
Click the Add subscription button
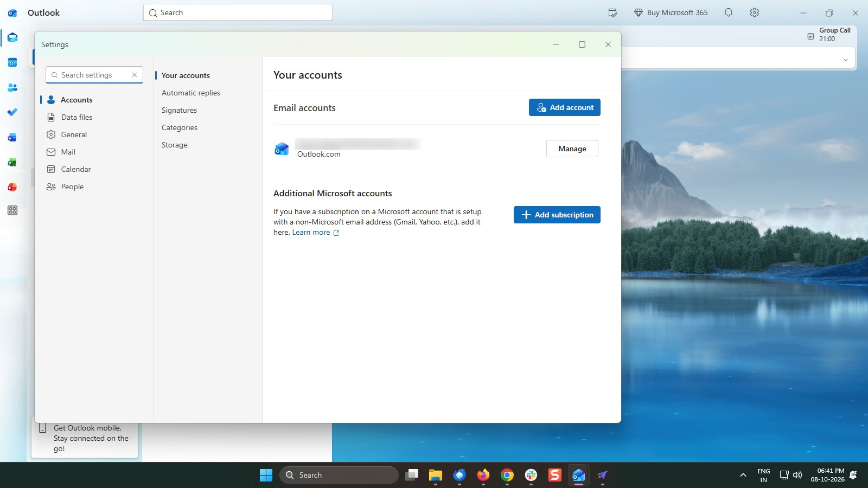point(557,215)
